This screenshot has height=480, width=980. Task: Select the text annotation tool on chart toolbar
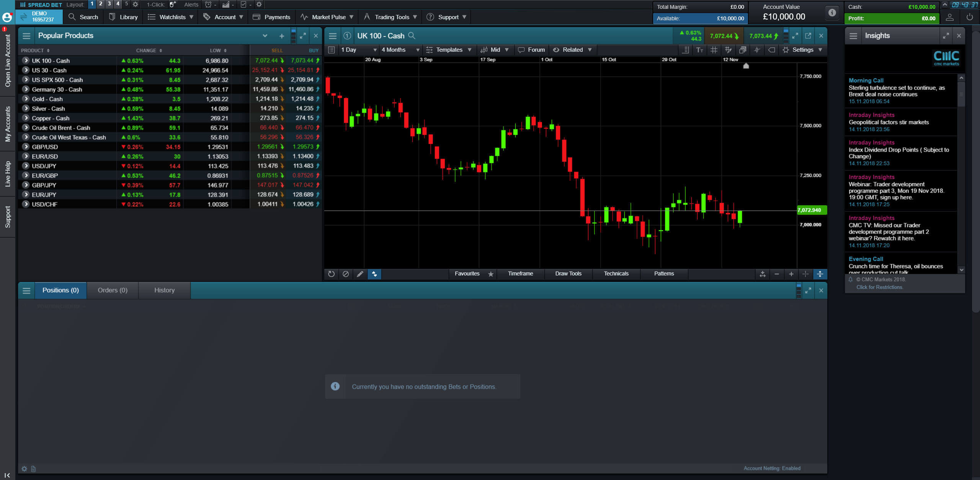pyautogui.click(x=699, y=50)
